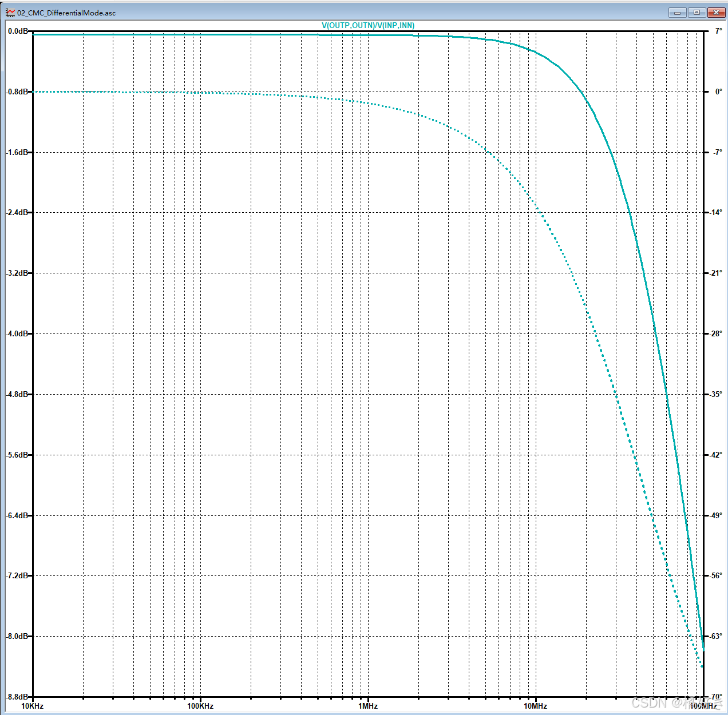
Task: Click the V(OUTP,OUTN)/V(INP,INN) trace label
Action: [368, 25]
